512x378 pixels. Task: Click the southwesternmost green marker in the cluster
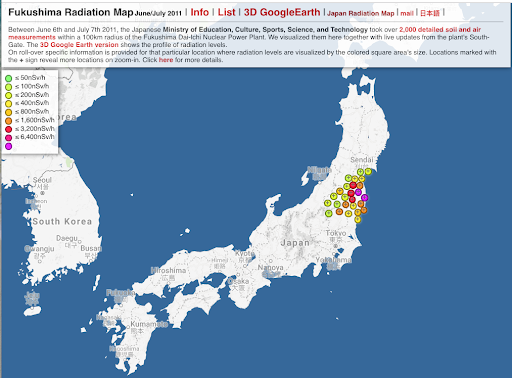[x=328, y=213]
